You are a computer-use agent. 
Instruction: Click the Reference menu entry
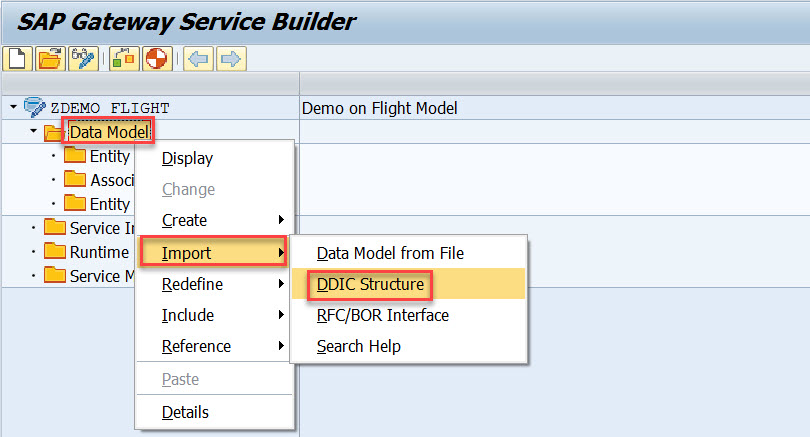(196, 346)
